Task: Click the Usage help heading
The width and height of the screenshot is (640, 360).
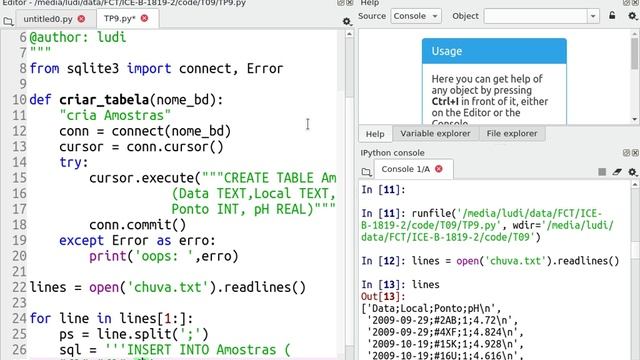Action: point(447,51)
